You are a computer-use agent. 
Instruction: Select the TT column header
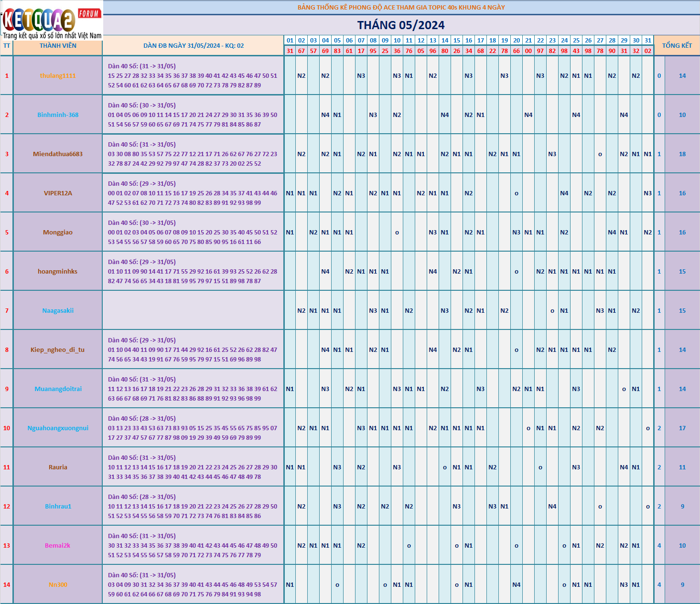point(7,46)
